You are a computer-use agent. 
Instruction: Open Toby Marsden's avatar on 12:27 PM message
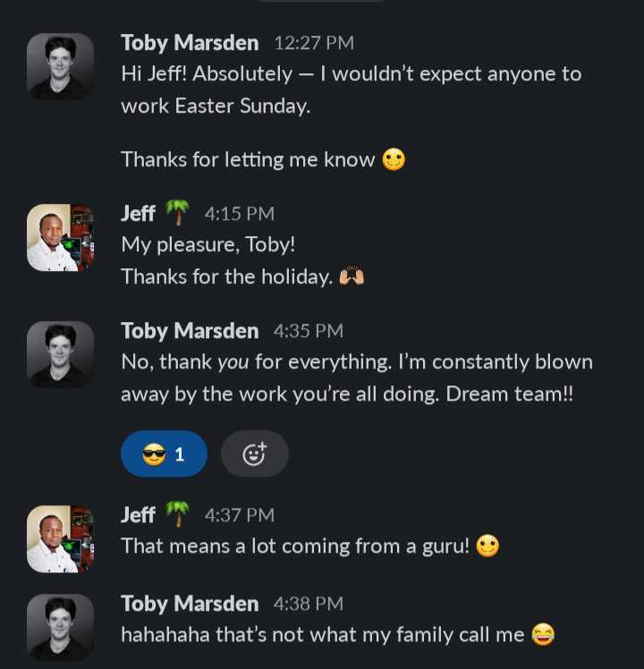tap(60, 66)
